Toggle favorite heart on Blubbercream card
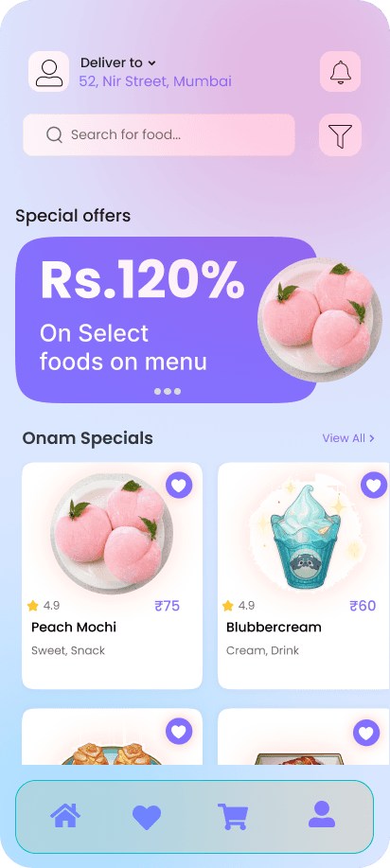The width and height of the screenshot is (390, 868). click(374, 486)
